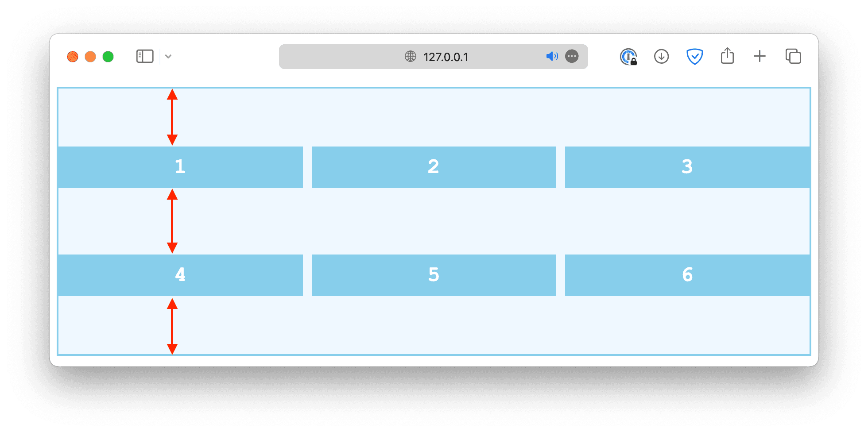This screenshot has height=432, width=868.
Task: View the Downloads list in Safari
Action: (x=661, y=56)
